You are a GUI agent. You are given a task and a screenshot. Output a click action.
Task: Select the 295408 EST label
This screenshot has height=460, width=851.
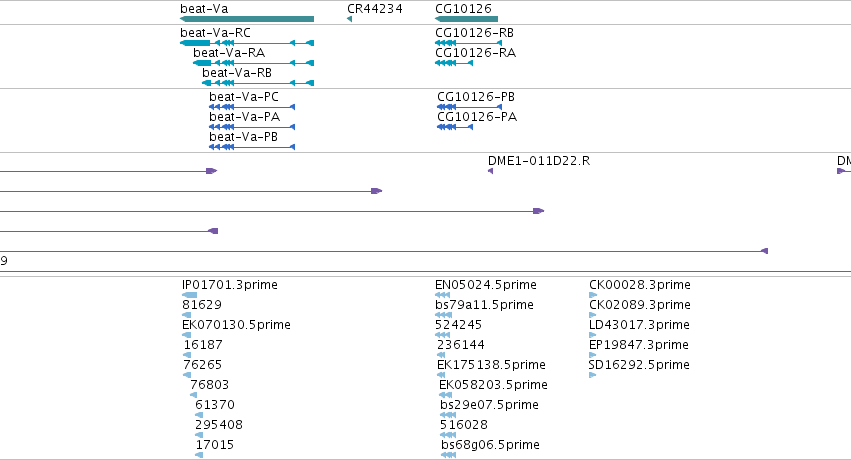(x=219, y=425)
